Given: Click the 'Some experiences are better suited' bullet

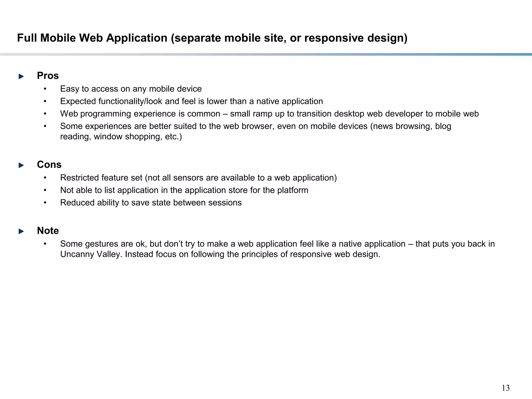Looking at the screenshot, I should [256, 126].
